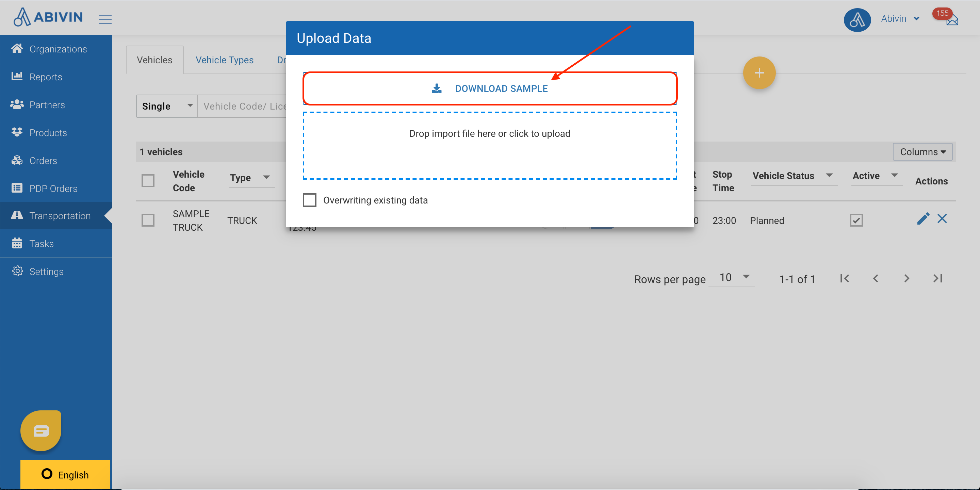
Task: Open the yellow chat bubble widget
Action: [41, 431]
